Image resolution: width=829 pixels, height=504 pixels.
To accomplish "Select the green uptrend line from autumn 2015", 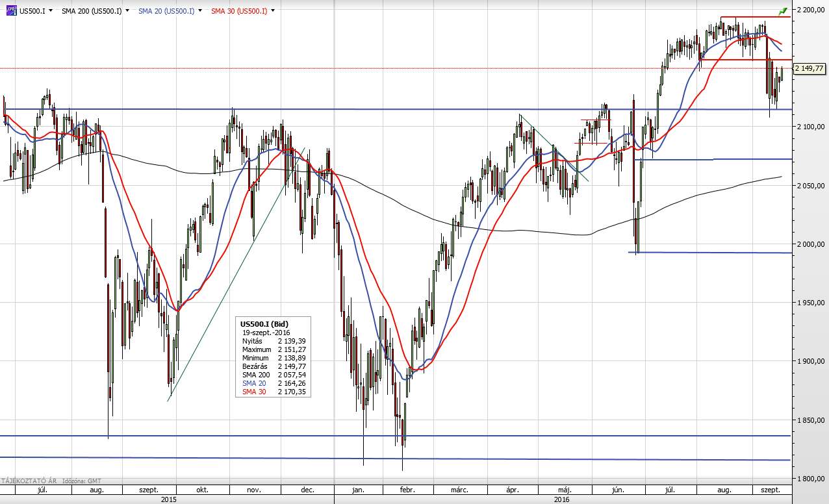I will [x=236, y=273].
